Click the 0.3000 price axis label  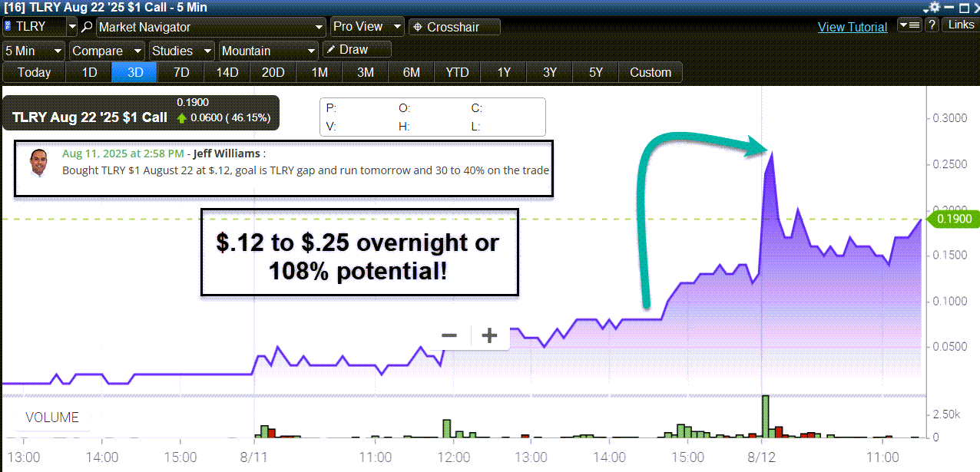click(x=949, y=118)
